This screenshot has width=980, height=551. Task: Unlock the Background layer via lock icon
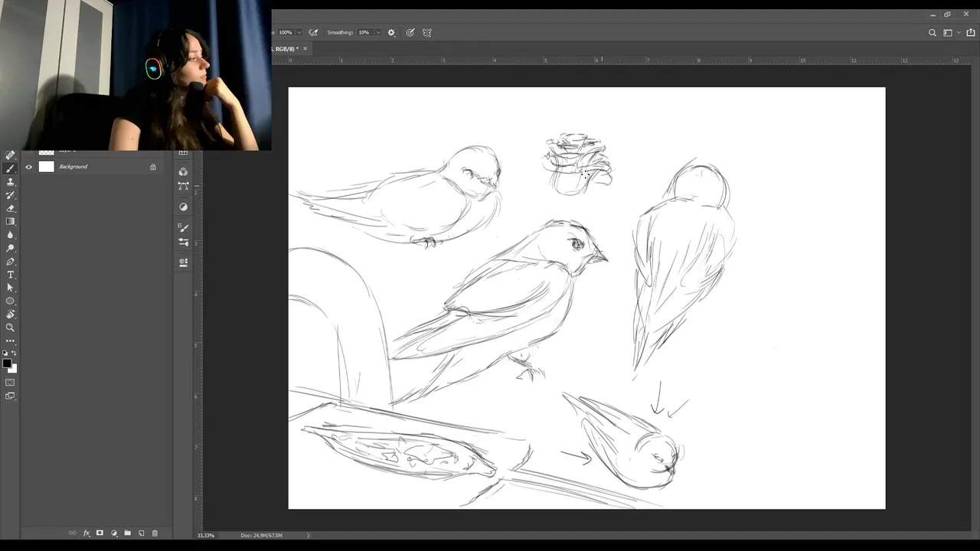[x=153, y=167]
